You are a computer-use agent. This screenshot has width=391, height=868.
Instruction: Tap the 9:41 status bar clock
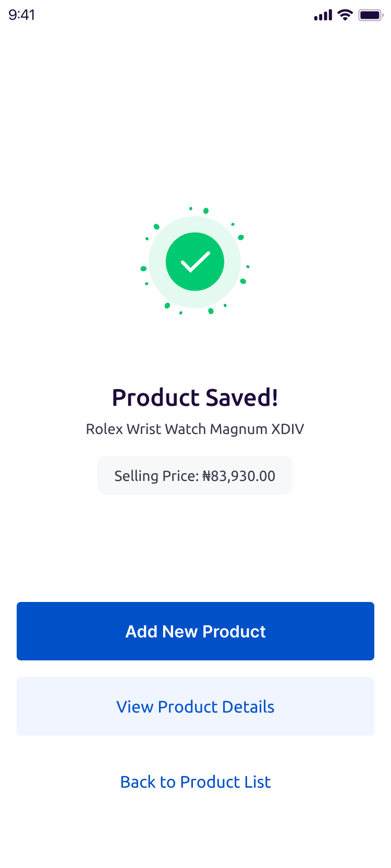[x=22, y=15]
